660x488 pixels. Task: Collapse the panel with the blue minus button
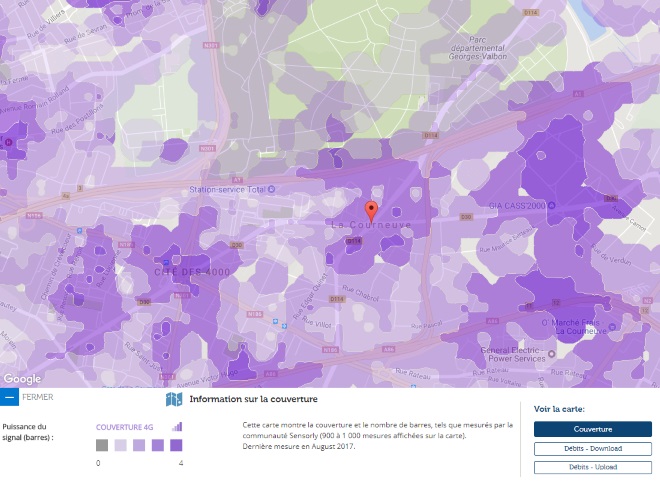(9, 397)
